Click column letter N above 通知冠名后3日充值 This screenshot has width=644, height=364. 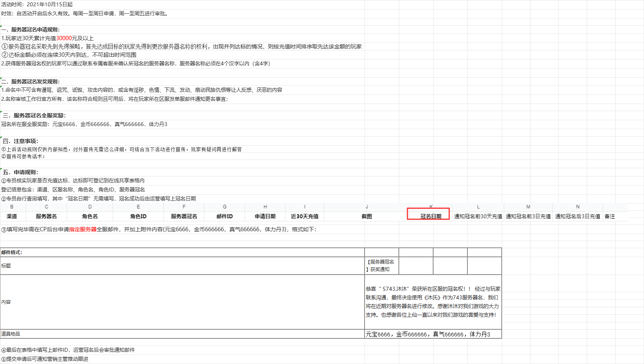[x=578, y=207]
